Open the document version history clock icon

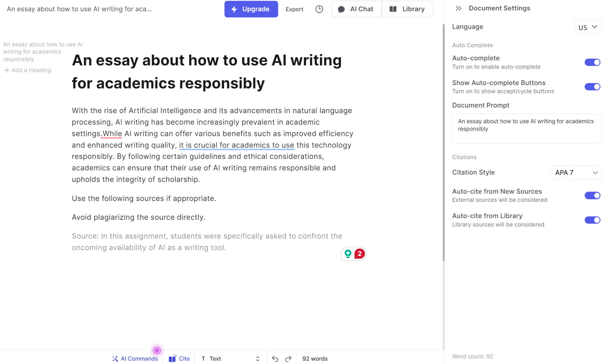click(319, 9)
